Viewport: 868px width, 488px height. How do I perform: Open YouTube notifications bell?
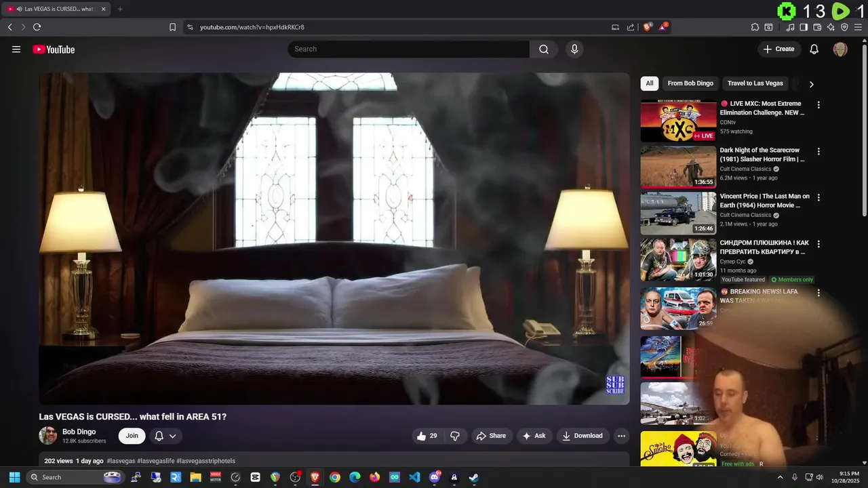814,49
